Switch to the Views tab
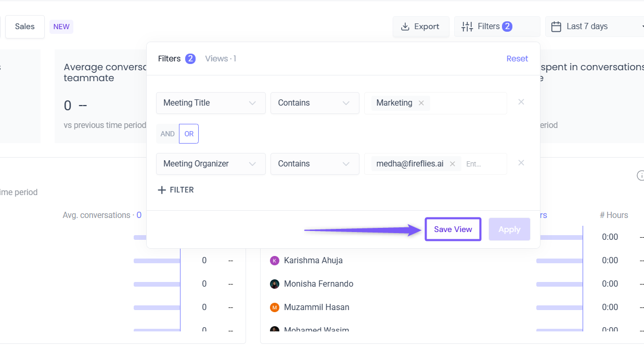The height and width of the screenshot is (347, 644). pos(221,59)
